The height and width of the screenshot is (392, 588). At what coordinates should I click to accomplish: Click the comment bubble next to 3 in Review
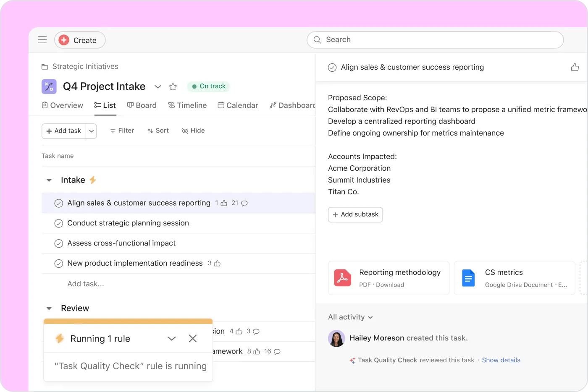tap(256, 332)
